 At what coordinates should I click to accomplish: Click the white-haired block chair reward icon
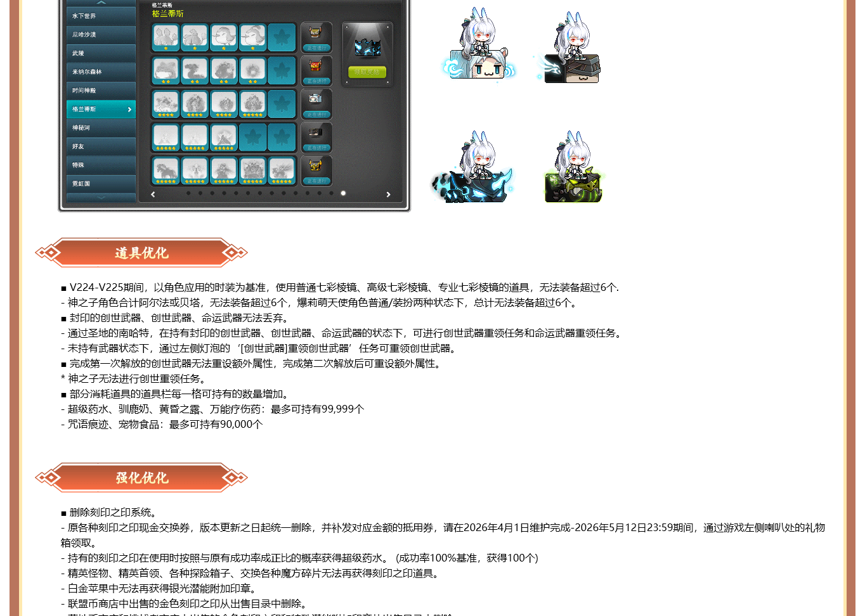[479, 48]
